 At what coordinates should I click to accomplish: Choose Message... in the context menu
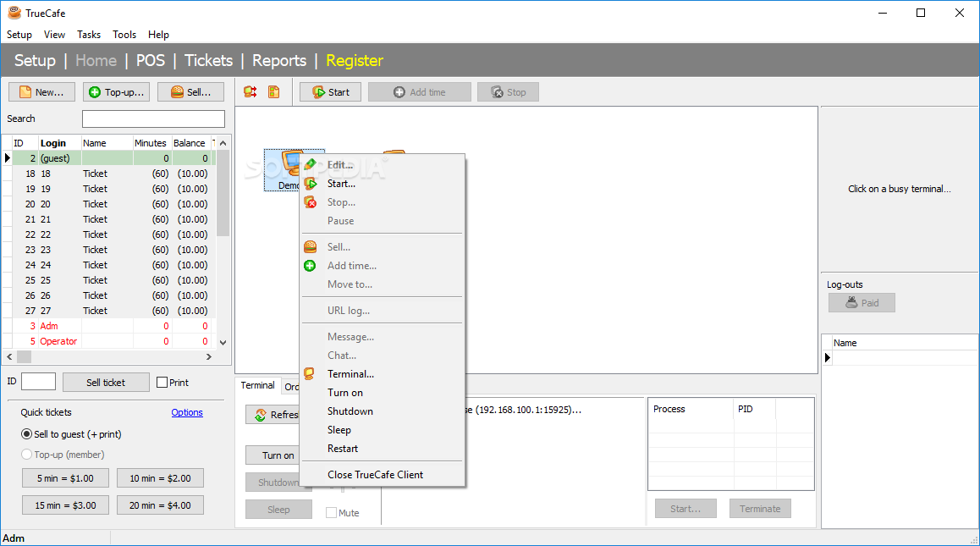coord(383,337)
